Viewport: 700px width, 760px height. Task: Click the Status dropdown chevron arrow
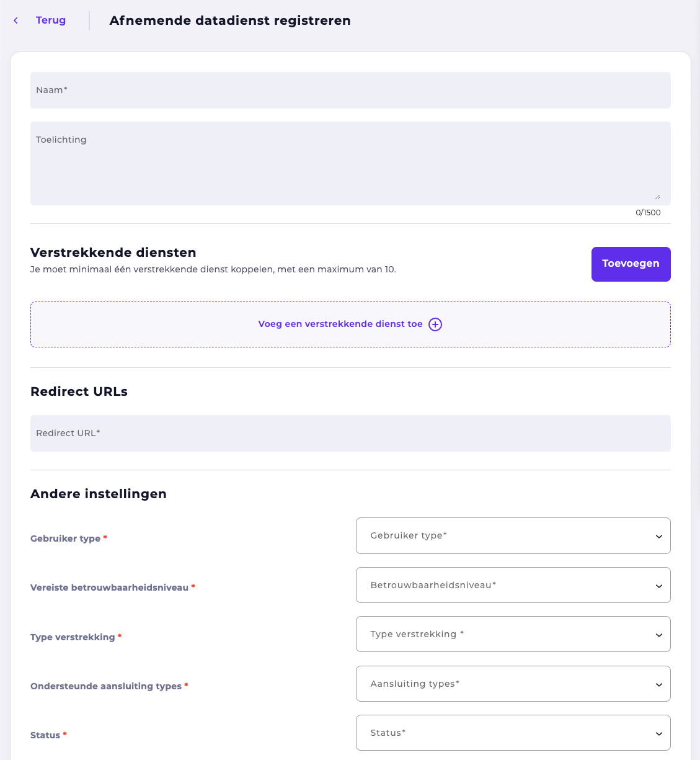(659, 734)
